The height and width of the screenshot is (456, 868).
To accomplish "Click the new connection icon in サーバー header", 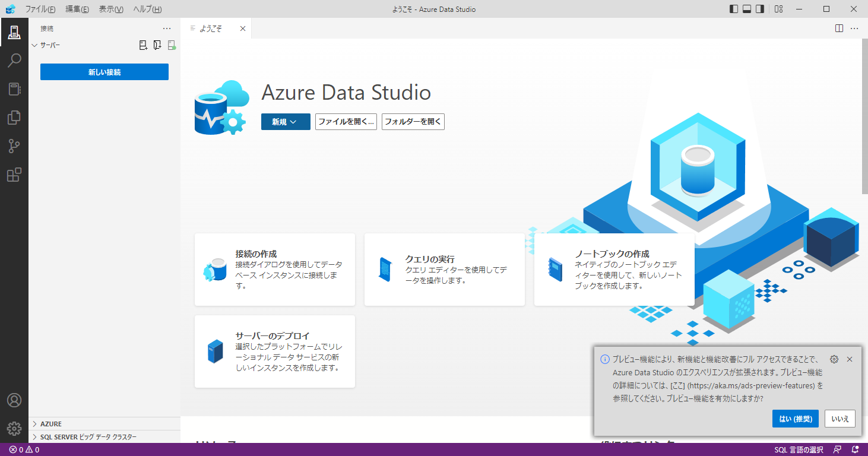I will pyautogui.click(x=143, y=45).
